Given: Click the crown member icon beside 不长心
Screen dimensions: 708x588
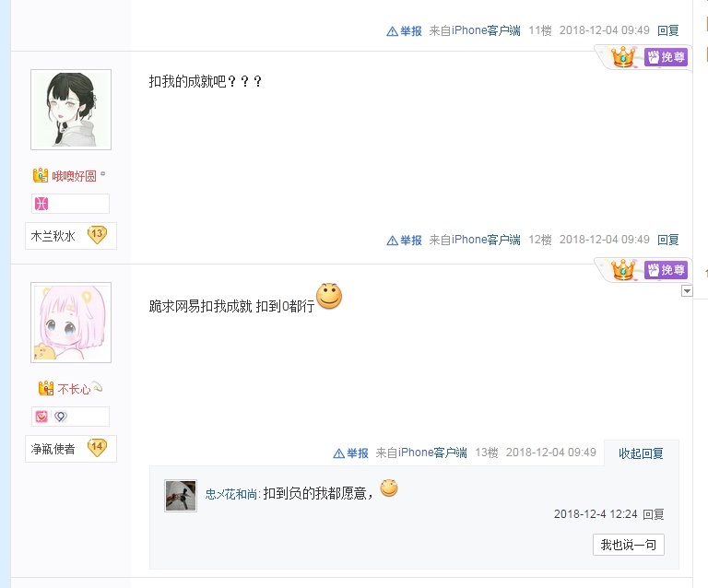Looking at the screenshot, I should click(x=45, y=388).
